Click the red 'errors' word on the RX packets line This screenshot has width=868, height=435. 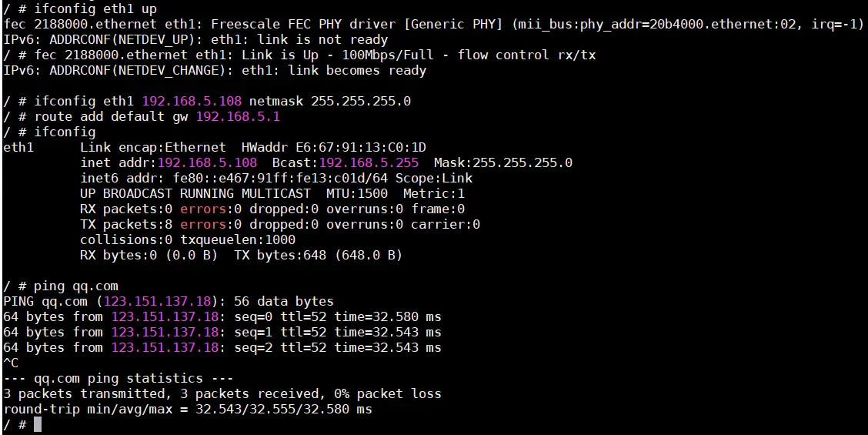pos(204,209)
